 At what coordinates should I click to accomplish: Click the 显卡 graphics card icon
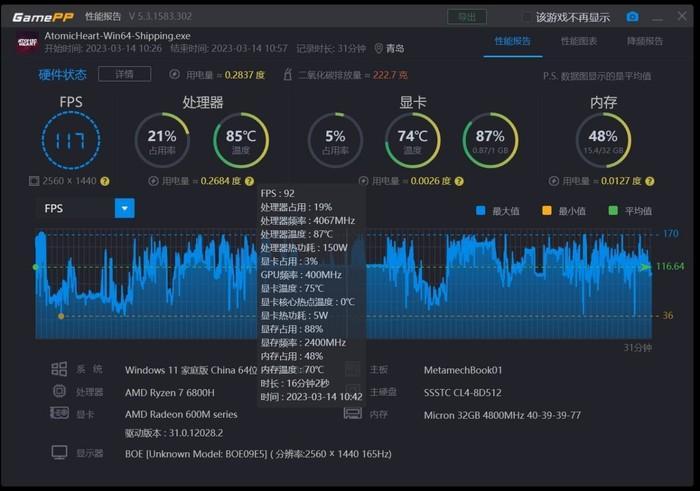point(59,413)
